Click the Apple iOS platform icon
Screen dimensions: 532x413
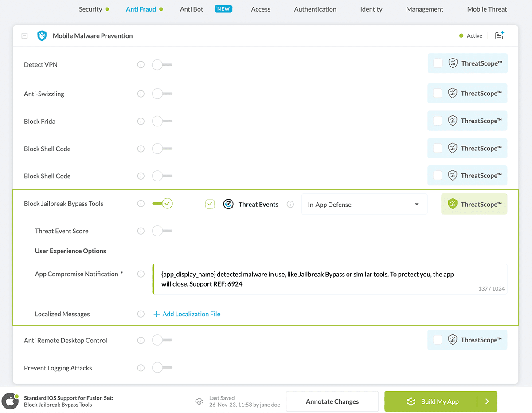point(10,401)
